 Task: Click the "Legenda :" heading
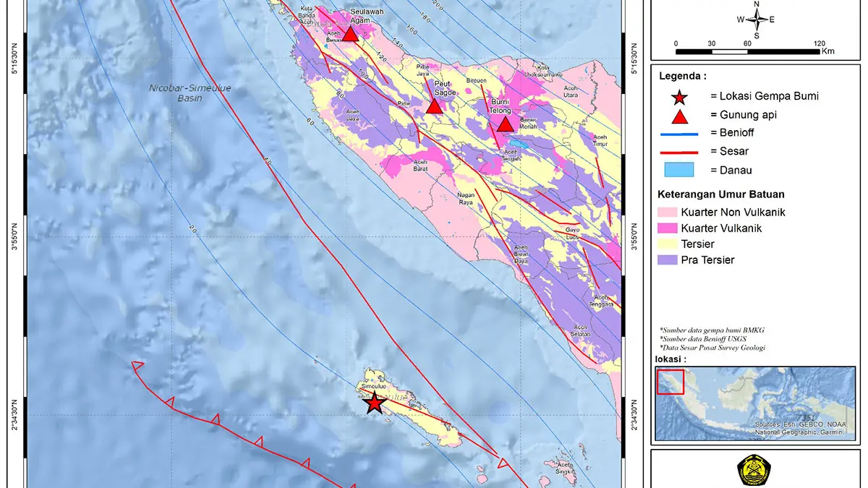683,75
